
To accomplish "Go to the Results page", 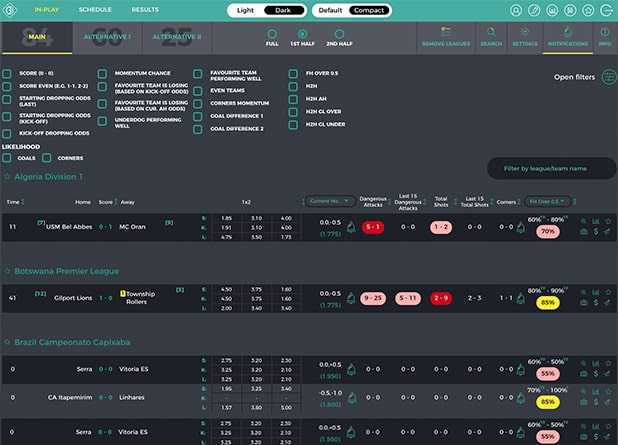I will click(x=145, y=9).
